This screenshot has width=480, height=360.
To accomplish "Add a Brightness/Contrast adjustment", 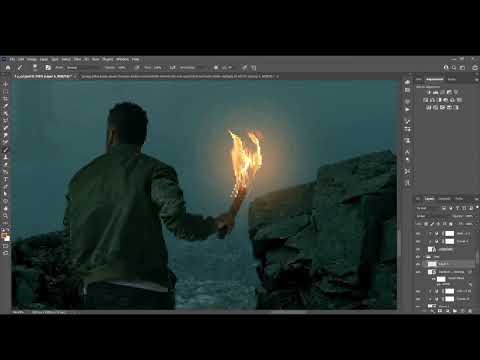I will (429, 92).
